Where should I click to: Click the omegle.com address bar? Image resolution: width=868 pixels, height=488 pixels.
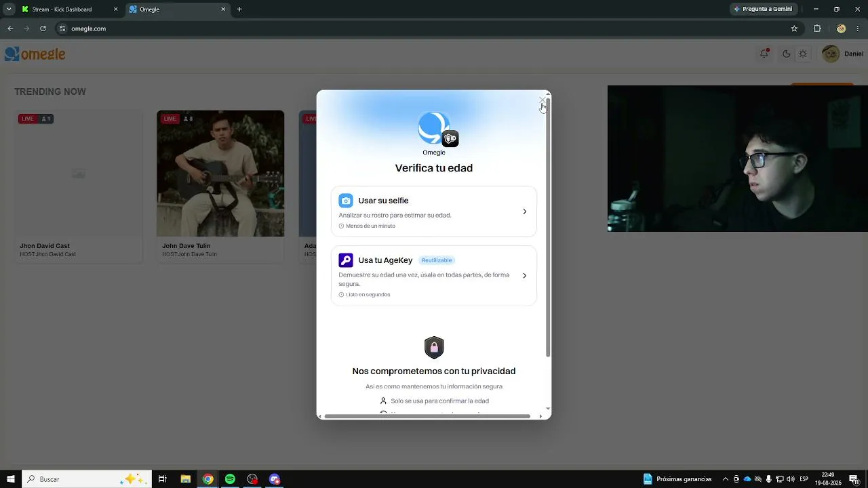(x=429, y=28)
